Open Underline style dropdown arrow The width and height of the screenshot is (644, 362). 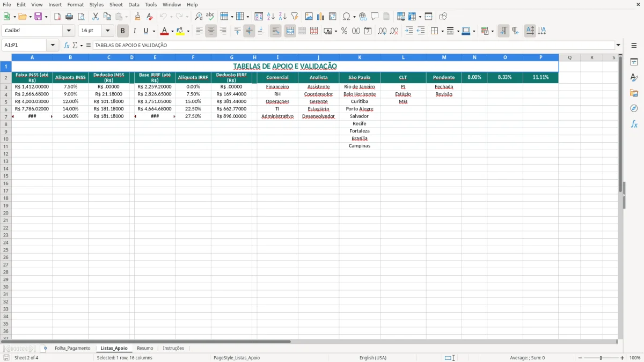point(153,31)
